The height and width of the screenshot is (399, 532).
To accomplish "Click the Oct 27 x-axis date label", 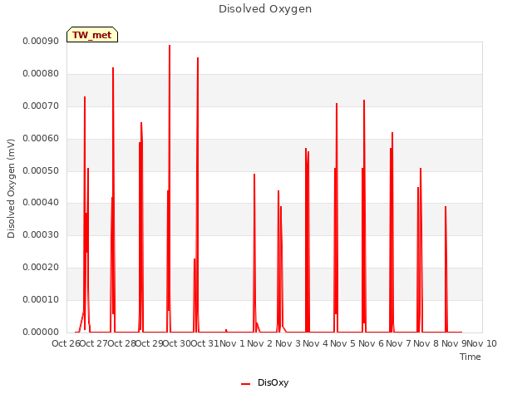I will (x=94, y=343).
